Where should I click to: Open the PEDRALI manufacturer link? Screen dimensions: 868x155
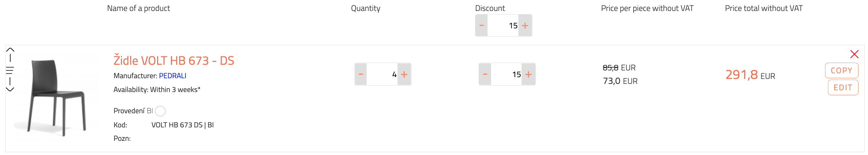tap(172, 76)
